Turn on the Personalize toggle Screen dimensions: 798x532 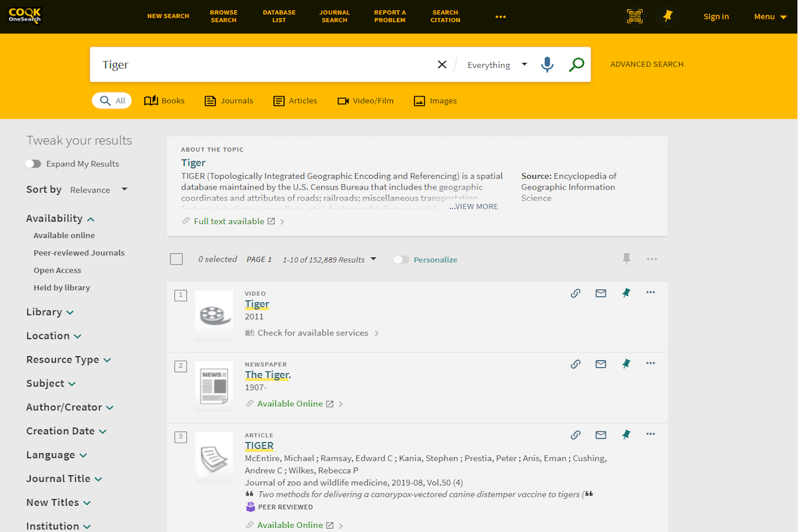[402, 259]
